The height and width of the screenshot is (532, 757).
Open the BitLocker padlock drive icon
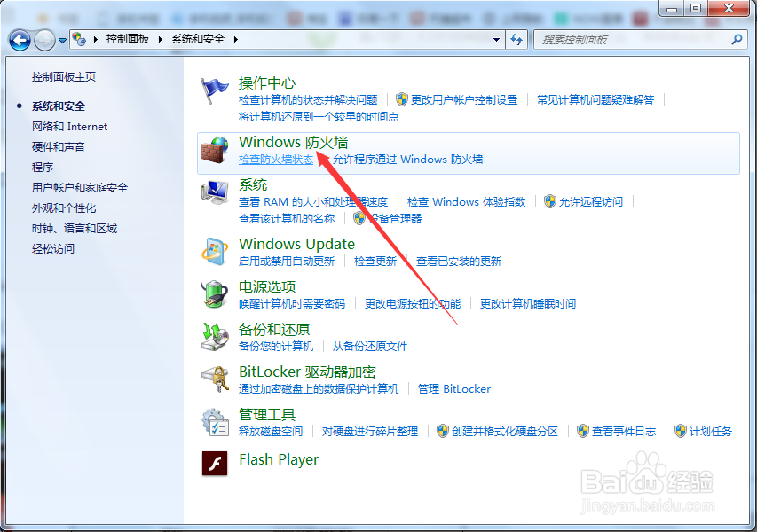pos(215,379)
